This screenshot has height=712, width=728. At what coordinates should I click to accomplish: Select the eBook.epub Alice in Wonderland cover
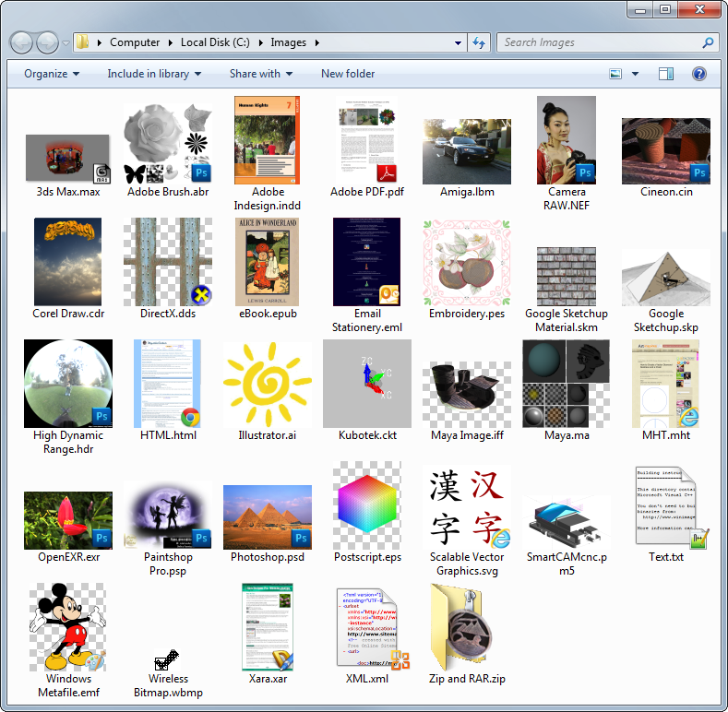tap(267, 262)
